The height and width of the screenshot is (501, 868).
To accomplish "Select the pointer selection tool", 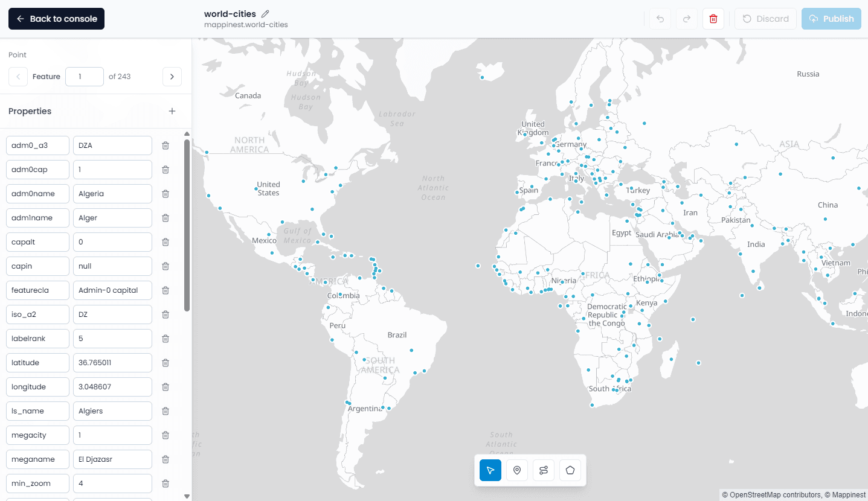I will tap(490, 470).
